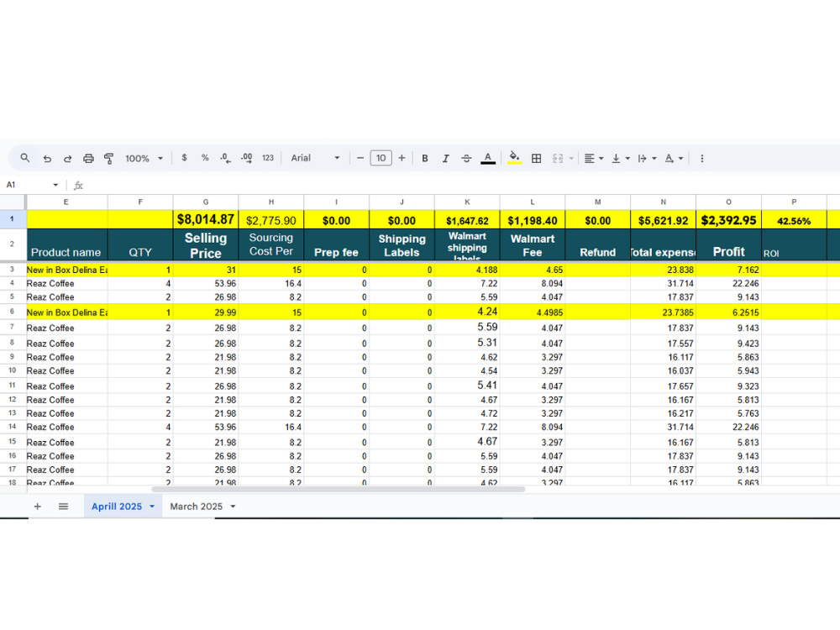Click the horizontal scrollbar

pyautogui.click(x=339, y=489)
